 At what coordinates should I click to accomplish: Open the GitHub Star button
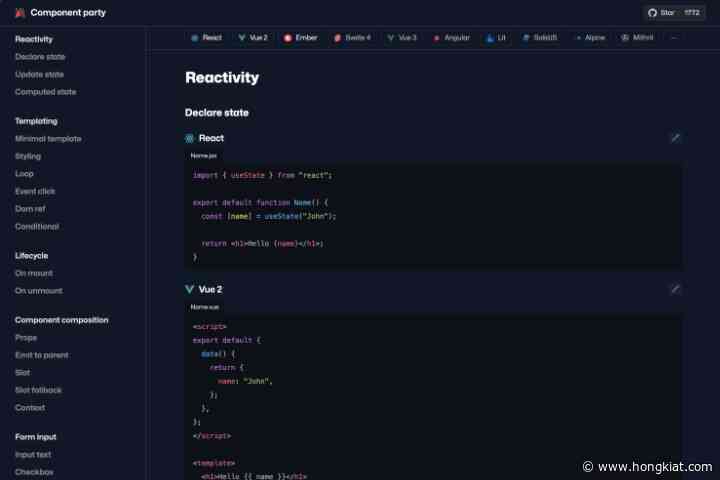(674, 13)
